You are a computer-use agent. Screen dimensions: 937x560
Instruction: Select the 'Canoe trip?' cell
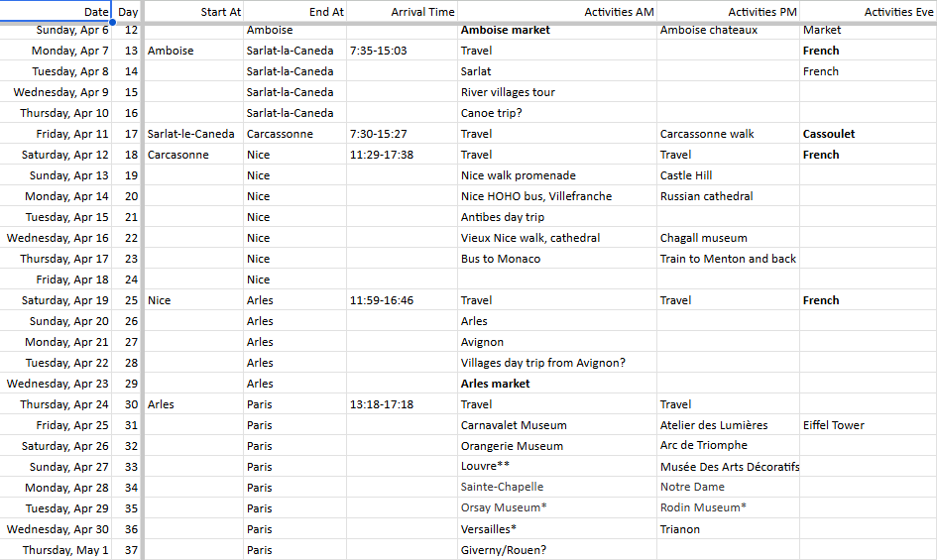[x=557, y=113]
